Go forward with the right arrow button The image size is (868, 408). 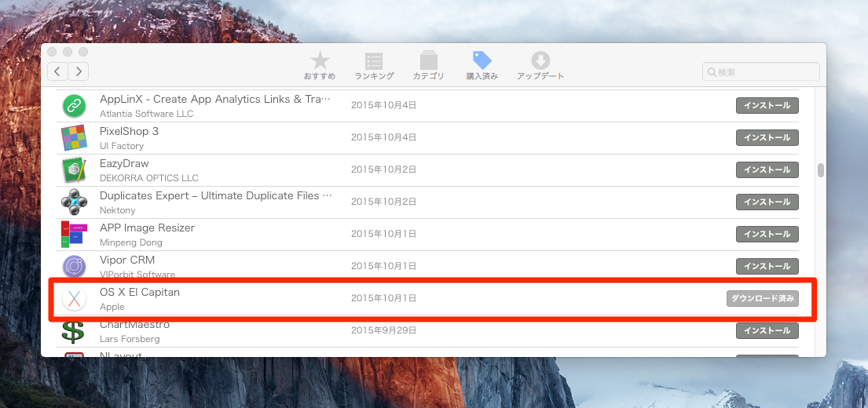coord(79,71)
